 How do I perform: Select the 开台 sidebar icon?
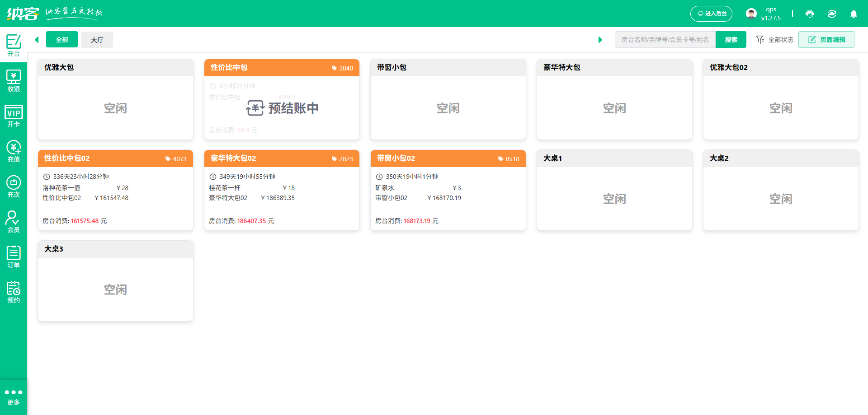coord(14,45)
